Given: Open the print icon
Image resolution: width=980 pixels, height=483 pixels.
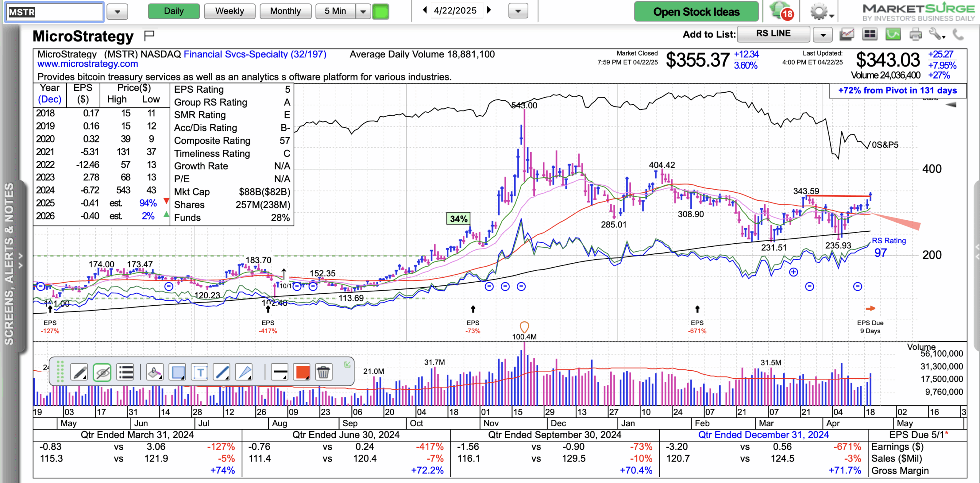Looking at the screenshot, I should click(915, 34).
